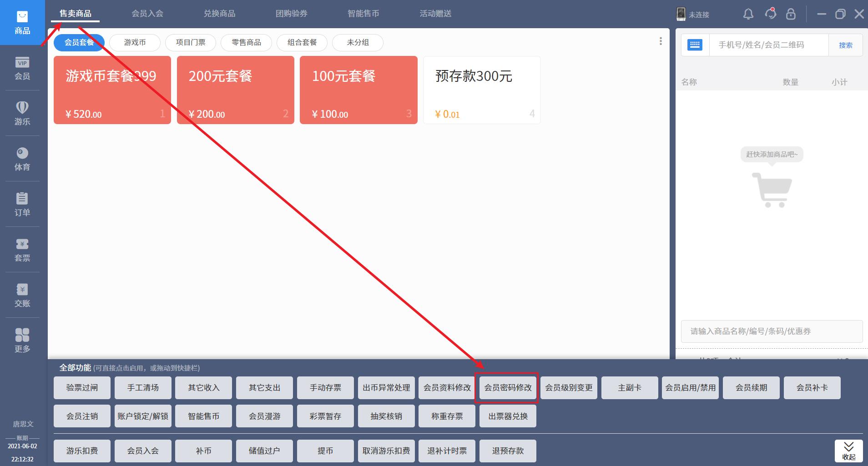The height and width of the screenshot is (466, 868).
Task: Click the 会员启用/禁用 function button
Action: click(691, 388)
